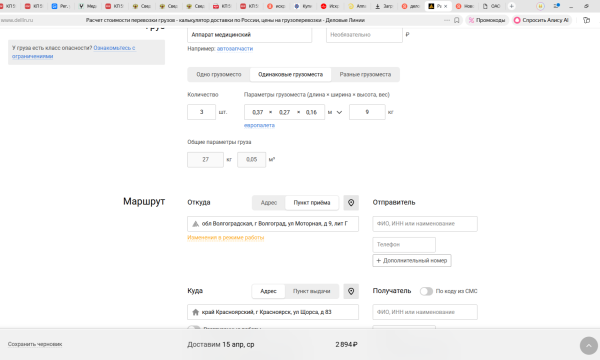Click the user profile avatar icon

click(540, 6)
